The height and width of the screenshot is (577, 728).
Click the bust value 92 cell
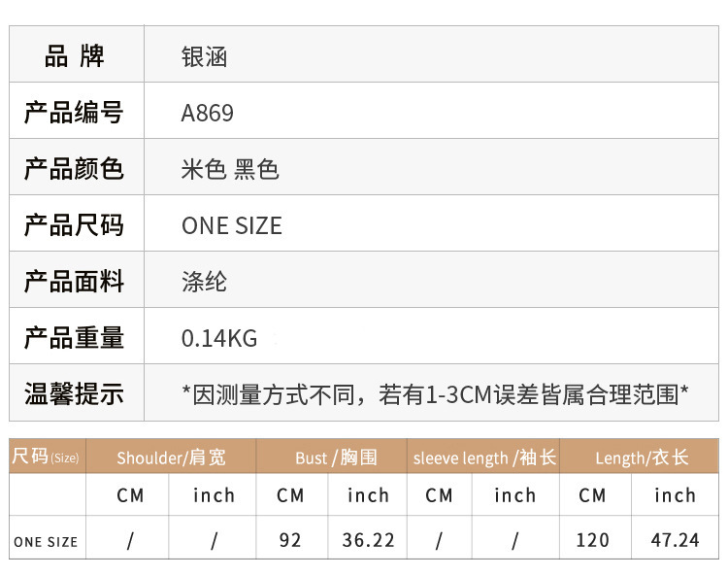(290, 541)
